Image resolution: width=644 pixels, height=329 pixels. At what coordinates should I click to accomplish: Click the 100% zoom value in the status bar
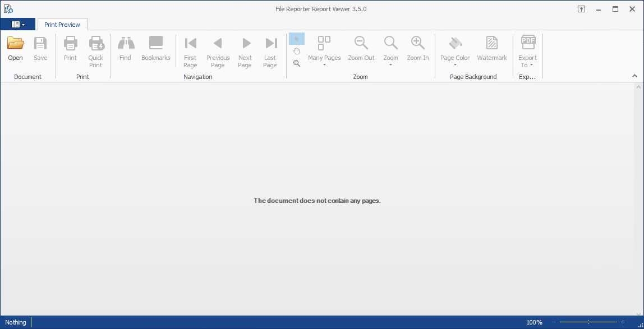pyautogui.click(x=535, y=322)
